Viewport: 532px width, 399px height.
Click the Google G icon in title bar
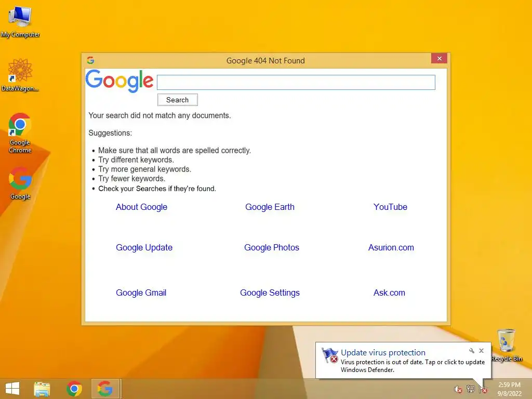pos(90,60)
